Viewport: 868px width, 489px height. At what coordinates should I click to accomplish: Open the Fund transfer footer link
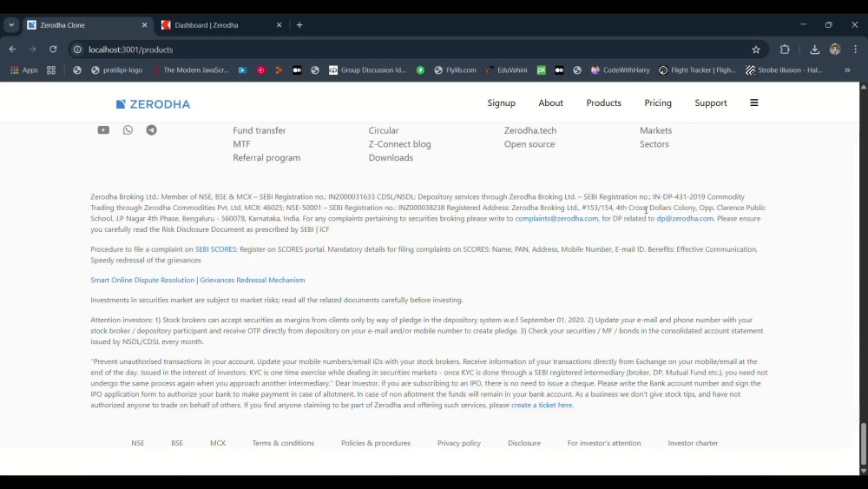pos(259,130)
